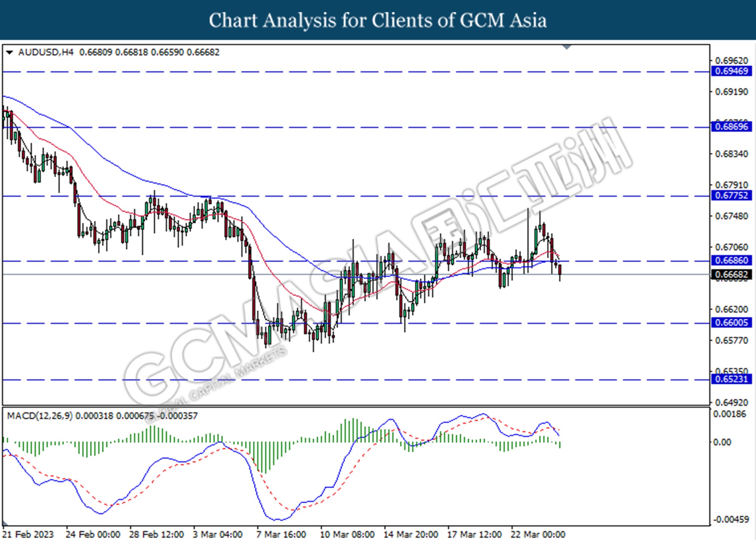Click the 28 Feb 12:00 time label
The image size is (756, 540).
point(156,534)
